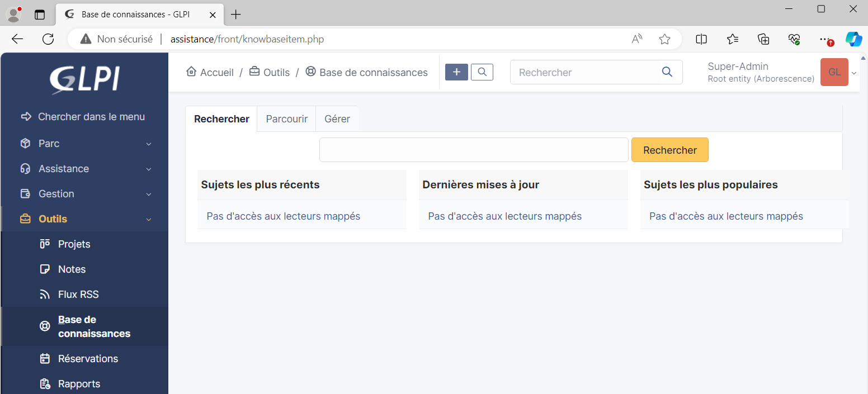The image size is (868, 394).
Task: Focus the knowledge base search field
Action: pyautogui.click(x=474, y=150)
